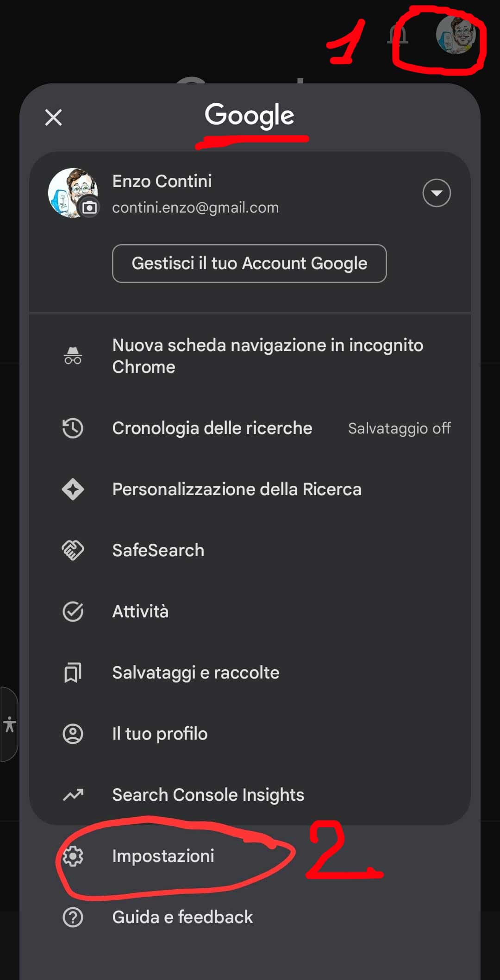Click the Salvataggi e raccolte bookmark icon
The height and width of the screenshot is (980, 500).
(x=73, y=672)
